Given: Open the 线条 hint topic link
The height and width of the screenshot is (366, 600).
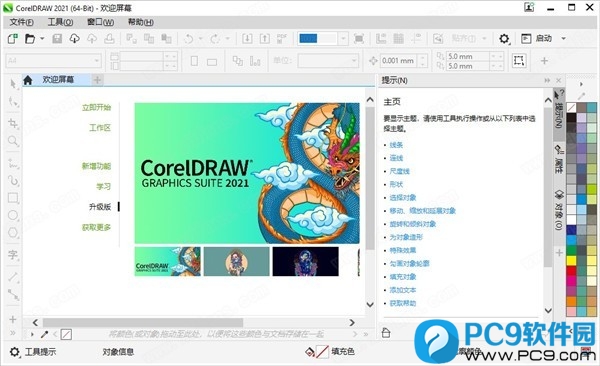Looking at the screenshot, I should 396,145.
